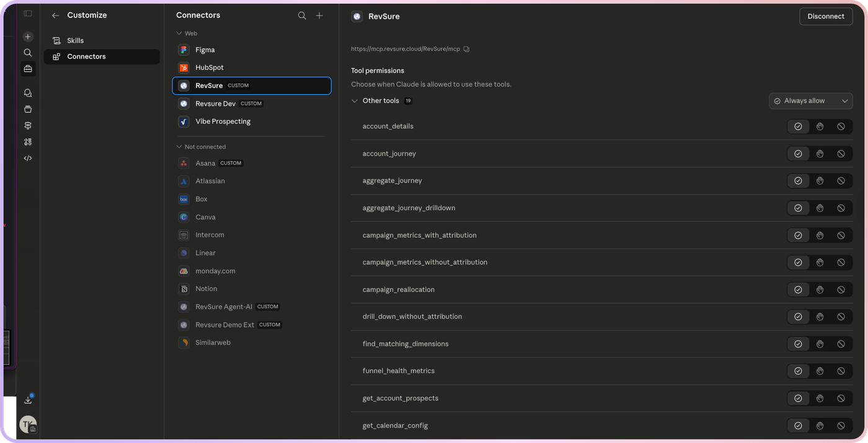This screenshot has width=868, height=443.
Task: Collapse the Not connected group
Action: (179, 147)
